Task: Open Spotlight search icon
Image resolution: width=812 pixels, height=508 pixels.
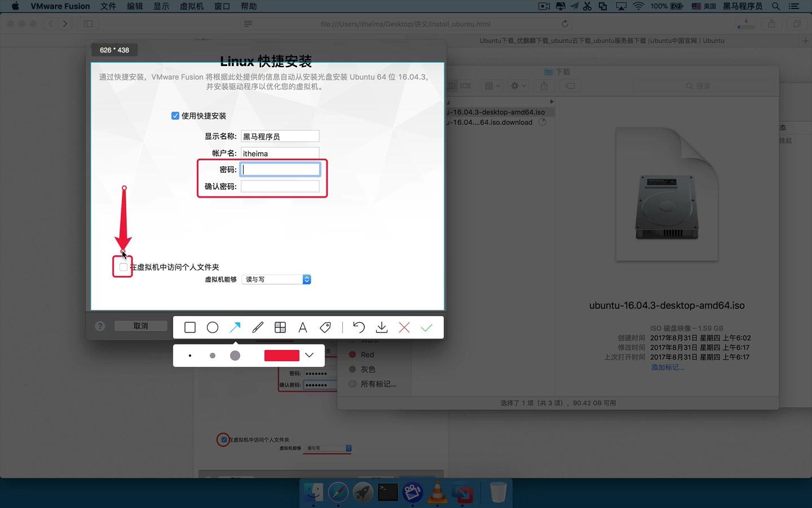Action: [776, 6]
